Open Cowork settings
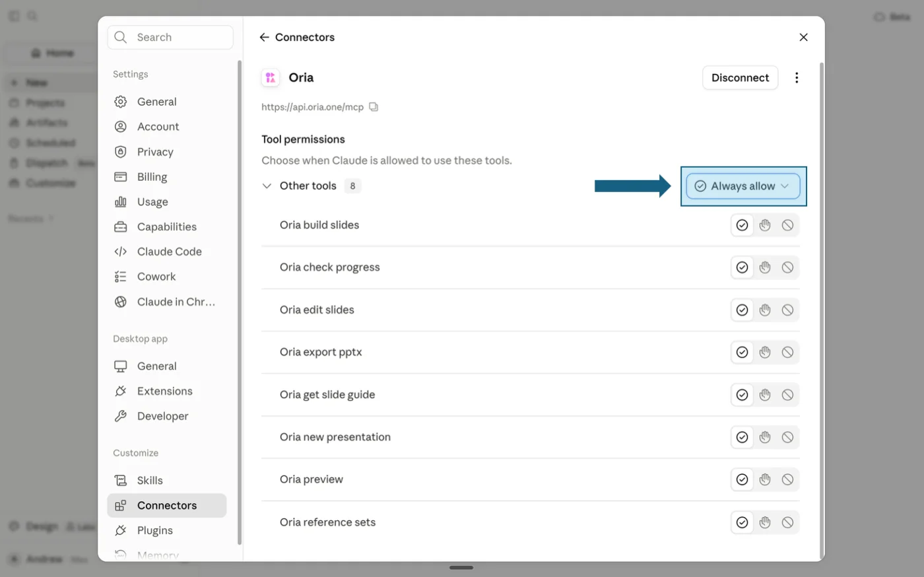The width and height of the screenshot is (924, 577). coord(167,277)
